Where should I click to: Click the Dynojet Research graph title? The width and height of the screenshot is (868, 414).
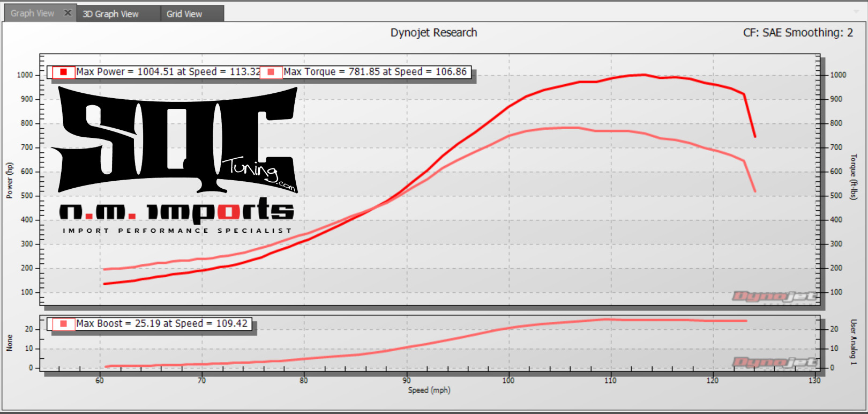coord(433,33)
